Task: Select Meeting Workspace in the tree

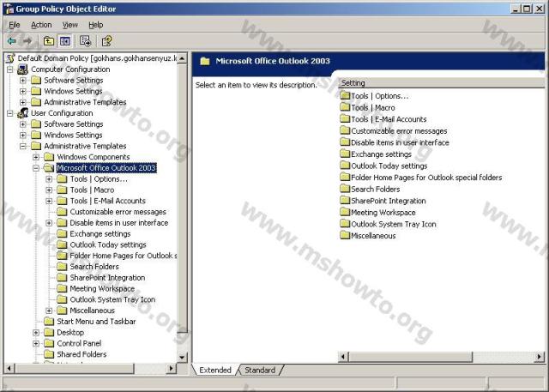Action: pyautogui.click(x=102, y=288)
